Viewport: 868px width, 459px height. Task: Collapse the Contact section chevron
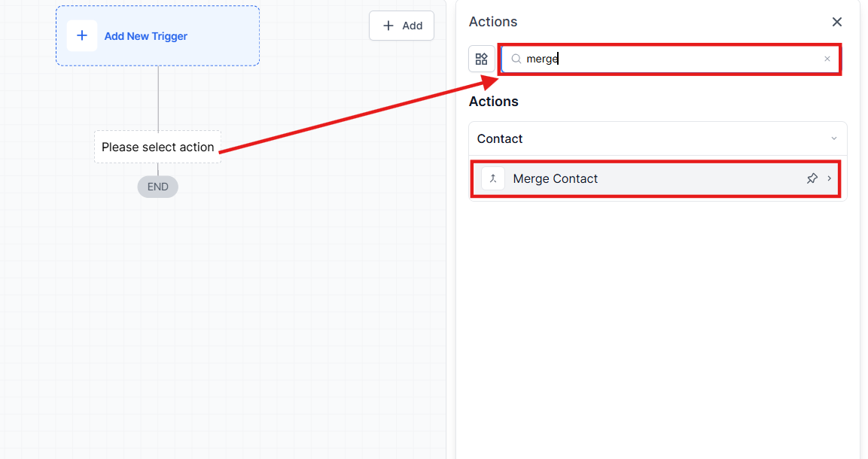pyautogui.click(x=833, y=138)
